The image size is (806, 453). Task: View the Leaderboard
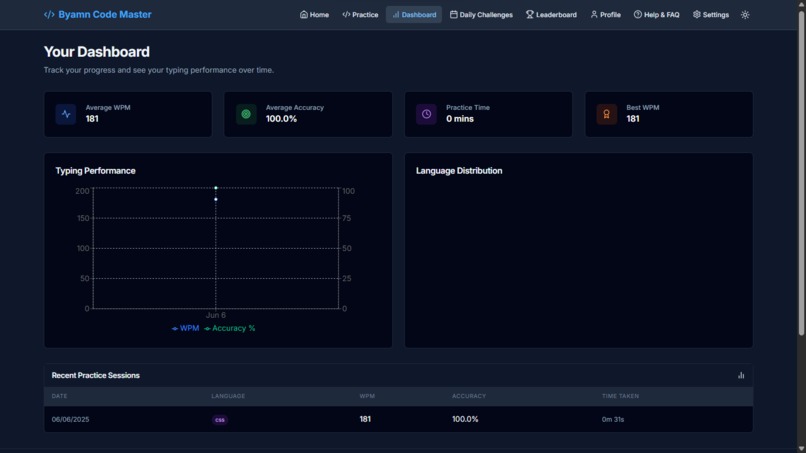click(551, 14)
